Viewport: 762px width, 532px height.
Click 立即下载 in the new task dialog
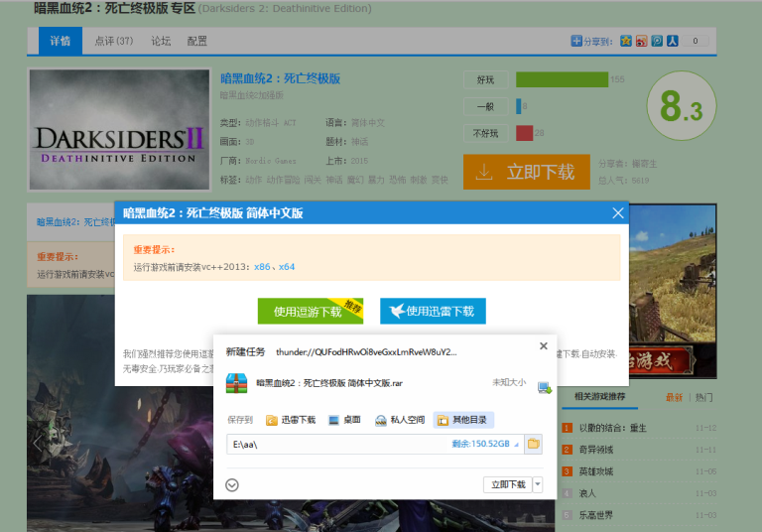coord(508,484)
